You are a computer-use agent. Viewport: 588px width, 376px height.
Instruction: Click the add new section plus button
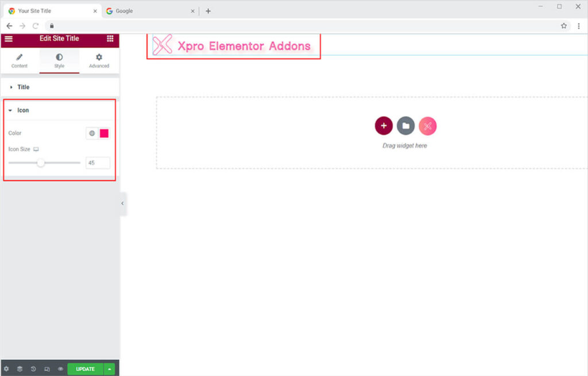[384, 126]
